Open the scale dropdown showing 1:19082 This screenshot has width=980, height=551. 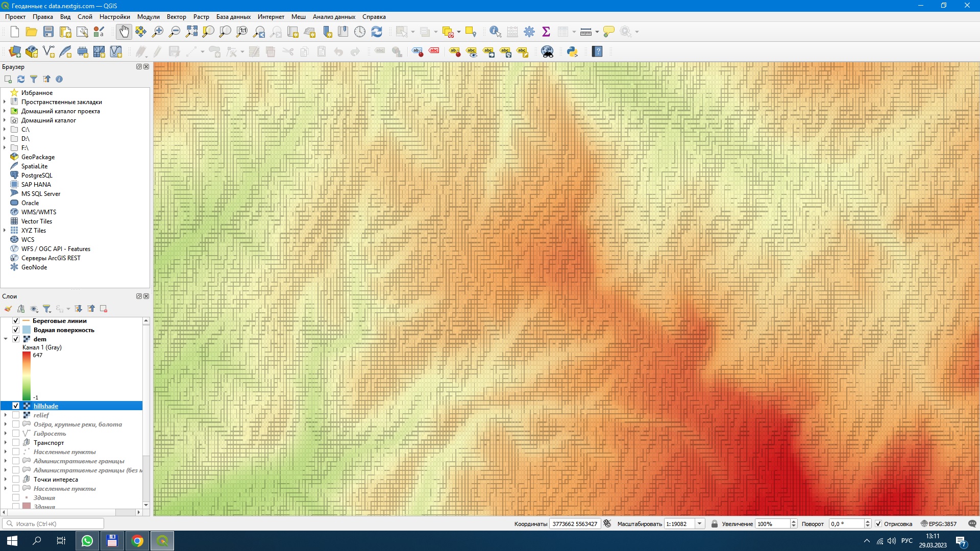(x=700, y=523)
